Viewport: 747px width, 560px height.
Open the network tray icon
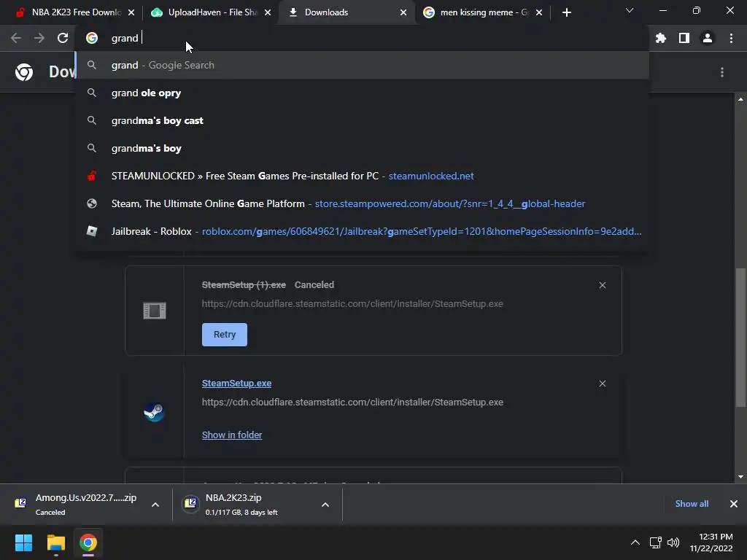point(656,542)
